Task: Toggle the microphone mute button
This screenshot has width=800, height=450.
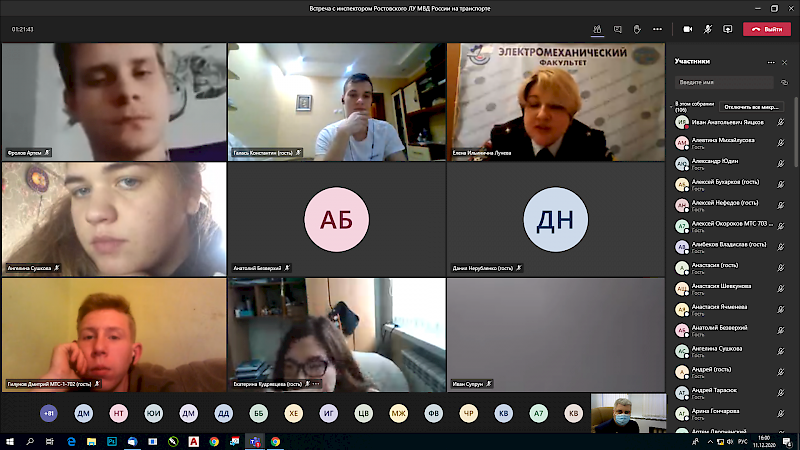Action: tap(708, 29)
